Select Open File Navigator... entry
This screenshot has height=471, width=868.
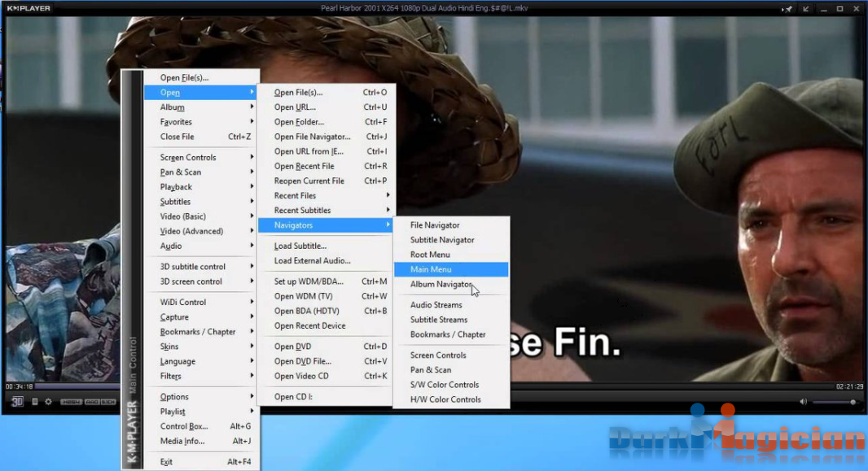[326, 137]
